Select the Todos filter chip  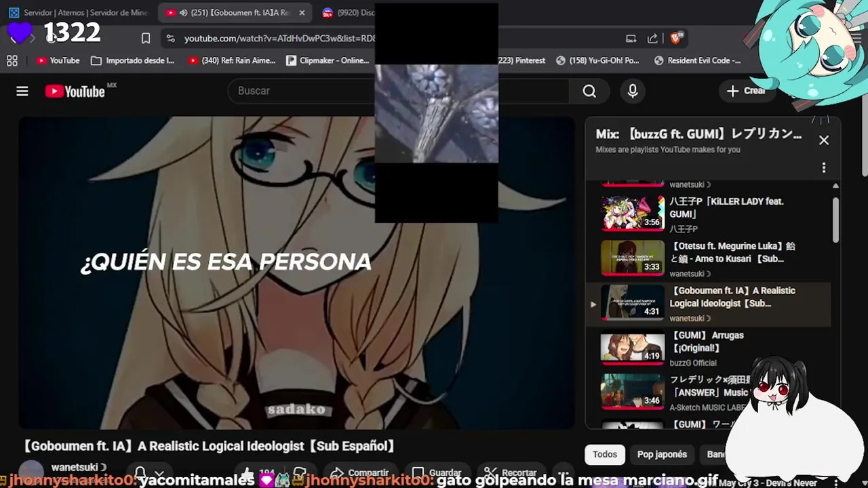coord(605,454)
